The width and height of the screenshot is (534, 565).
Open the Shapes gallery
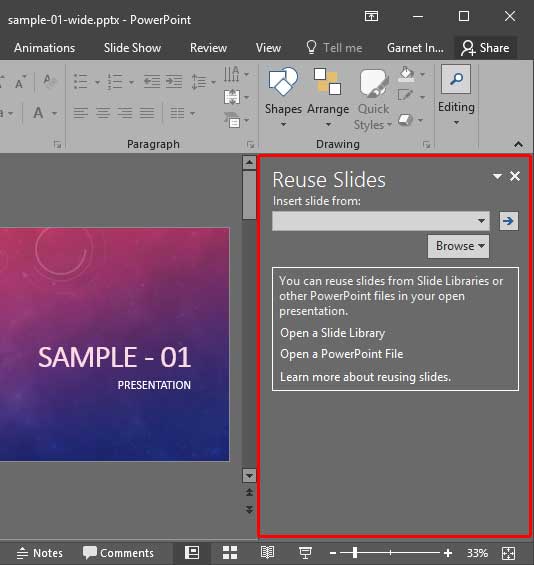(283, 98)
